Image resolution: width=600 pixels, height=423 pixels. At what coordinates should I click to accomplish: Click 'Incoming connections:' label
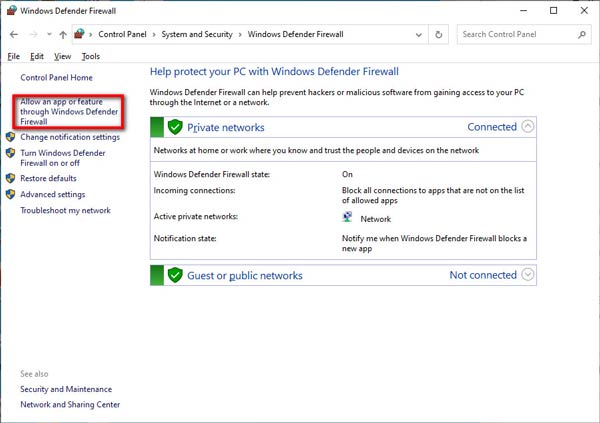coord(194,190)
